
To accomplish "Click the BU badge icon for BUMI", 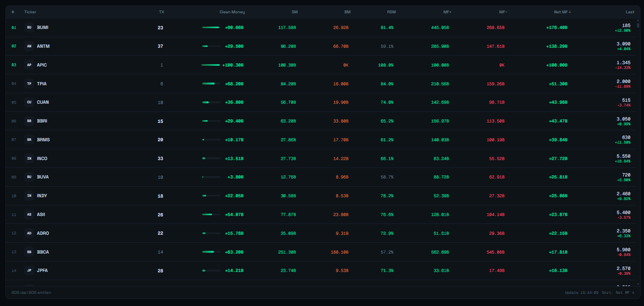I will [x=29, y=27].
